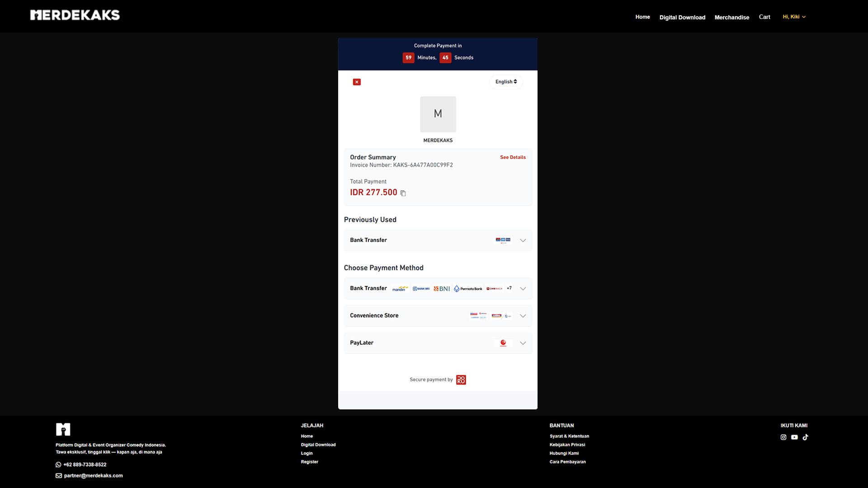Click the MERDEKAKS merchant avatar thumbnail
868x488 pixels.
[x=438, y=114]
